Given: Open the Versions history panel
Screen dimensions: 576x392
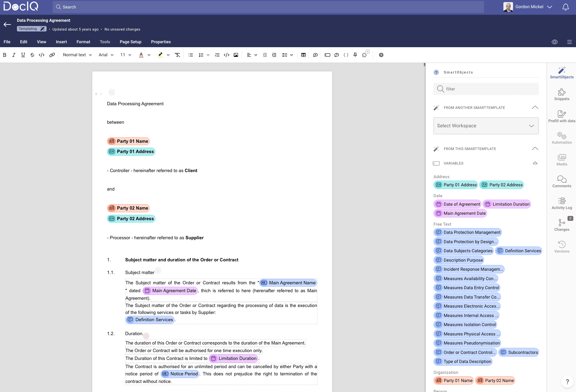Looking at the screenshot, I should pos(561,247).
